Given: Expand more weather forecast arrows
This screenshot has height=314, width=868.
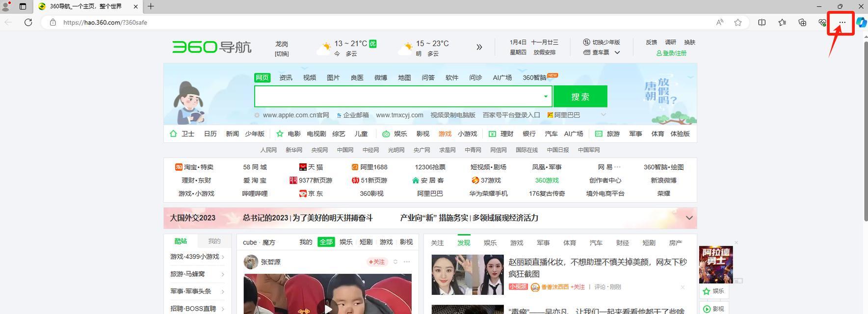Looking at the screenshot, I should (x=479, y=47).
